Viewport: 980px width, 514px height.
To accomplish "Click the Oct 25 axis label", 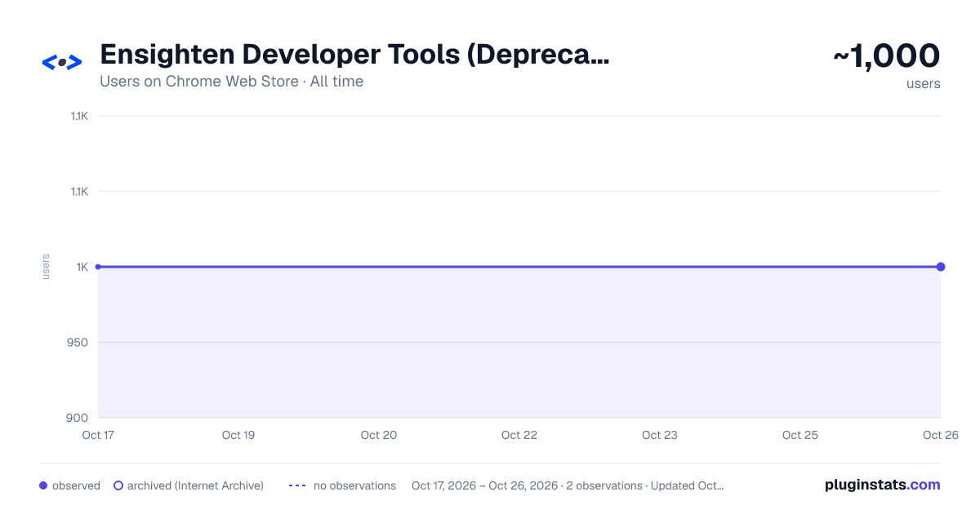I will coord(800,435).
